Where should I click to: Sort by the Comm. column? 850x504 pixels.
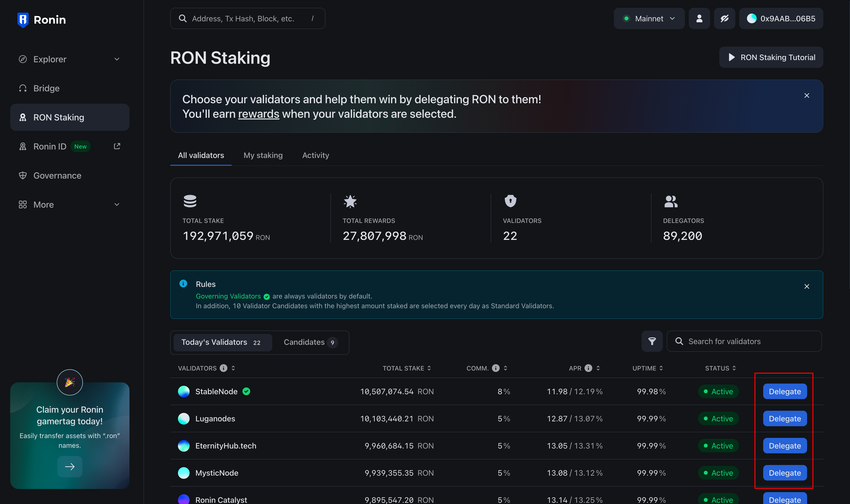[505, 368]
